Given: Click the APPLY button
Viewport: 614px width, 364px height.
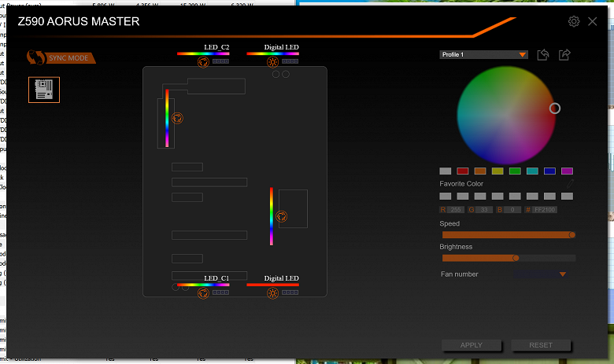Looking at the screenshot, I should (x=471, y=345).
